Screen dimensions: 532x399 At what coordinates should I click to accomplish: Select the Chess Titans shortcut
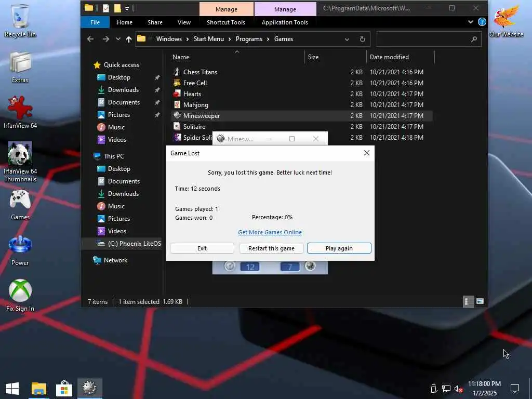coord(200,72)
